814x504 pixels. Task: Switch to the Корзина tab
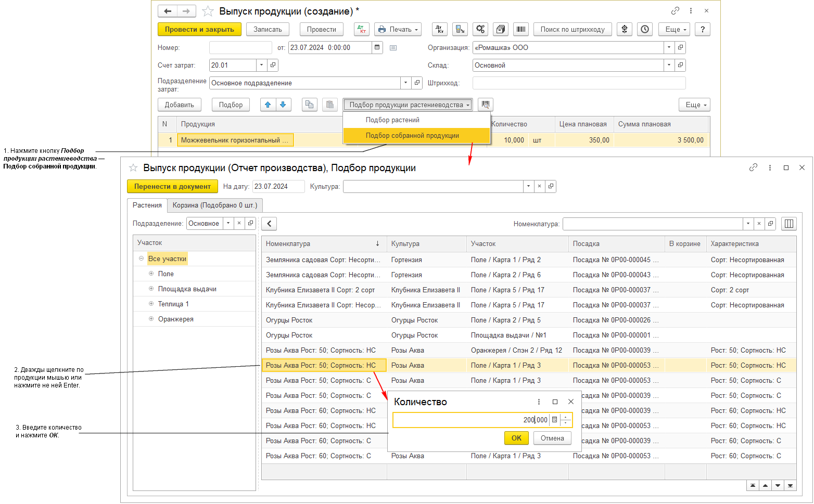click(215, 205)
